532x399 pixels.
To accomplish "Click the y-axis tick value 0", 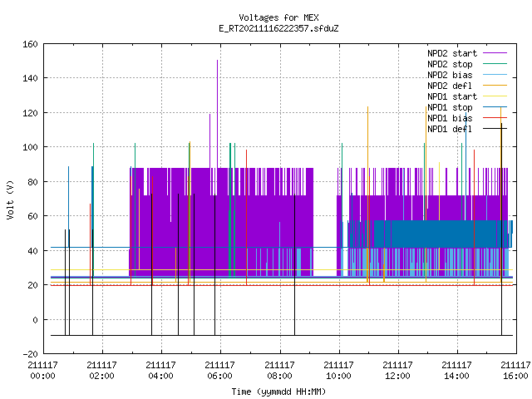I will click(35, 320).
